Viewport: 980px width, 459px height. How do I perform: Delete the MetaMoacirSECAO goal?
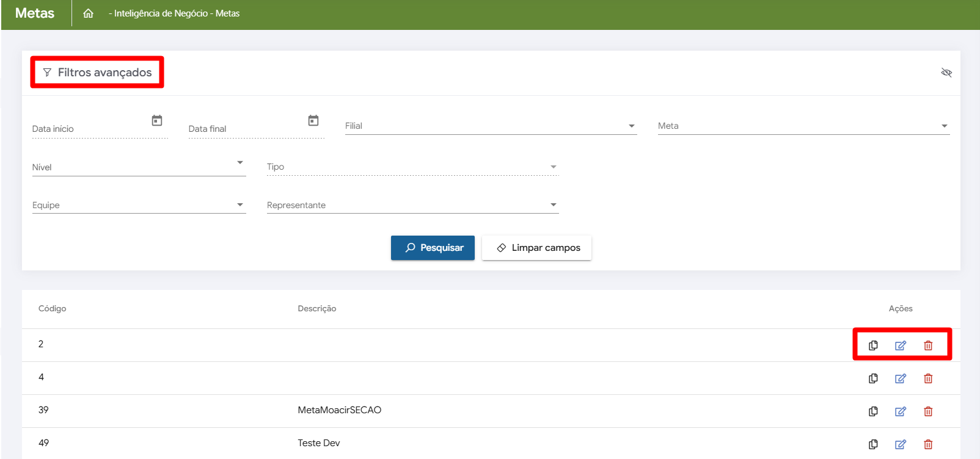(928, 411)
